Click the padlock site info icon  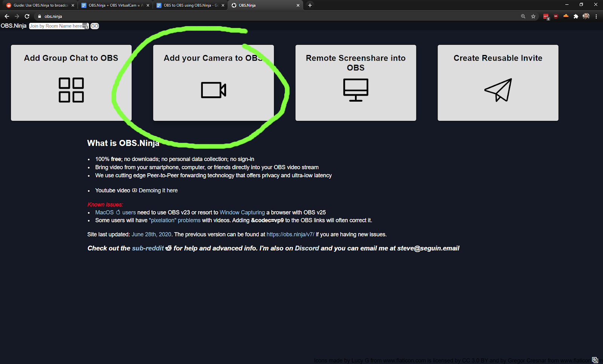coord(39,16)
